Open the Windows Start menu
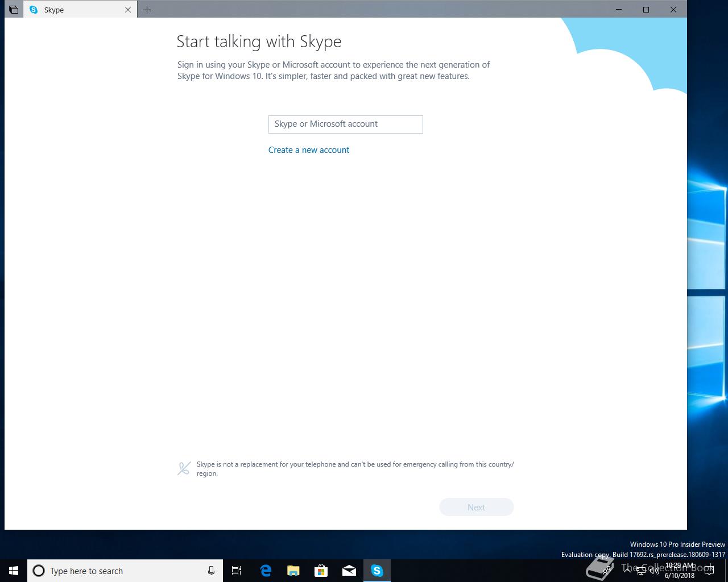 pos(14,571)
